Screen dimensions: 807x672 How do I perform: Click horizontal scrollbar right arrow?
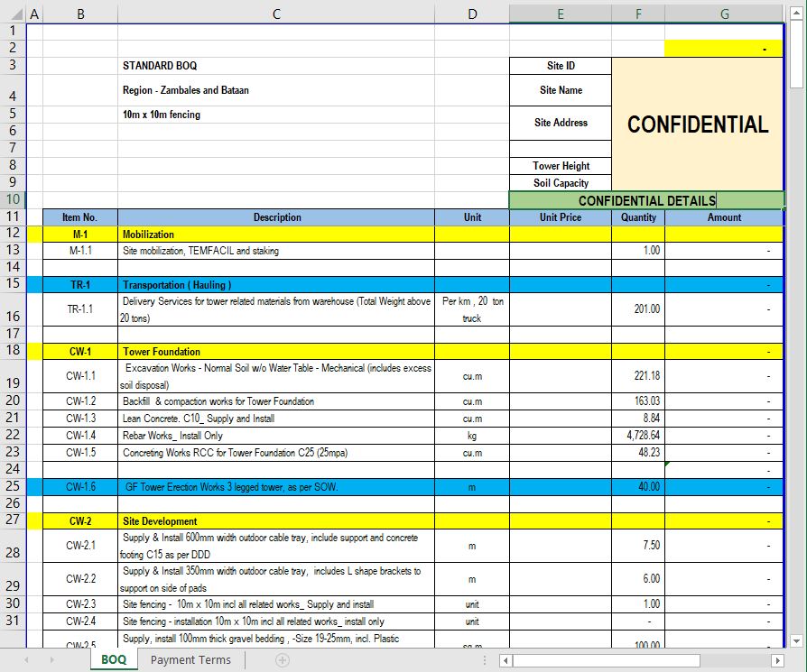tap(777, 660)
